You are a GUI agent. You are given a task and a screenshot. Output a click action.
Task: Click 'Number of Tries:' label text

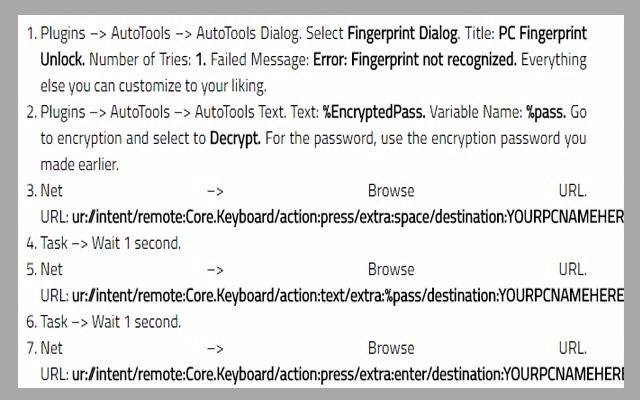click(x=140, y=60)
